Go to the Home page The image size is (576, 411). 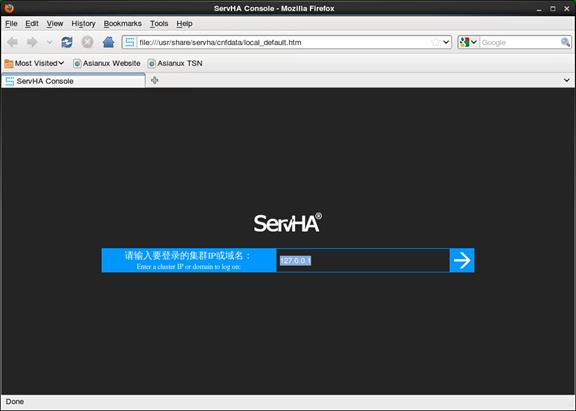tap(108, 42)
